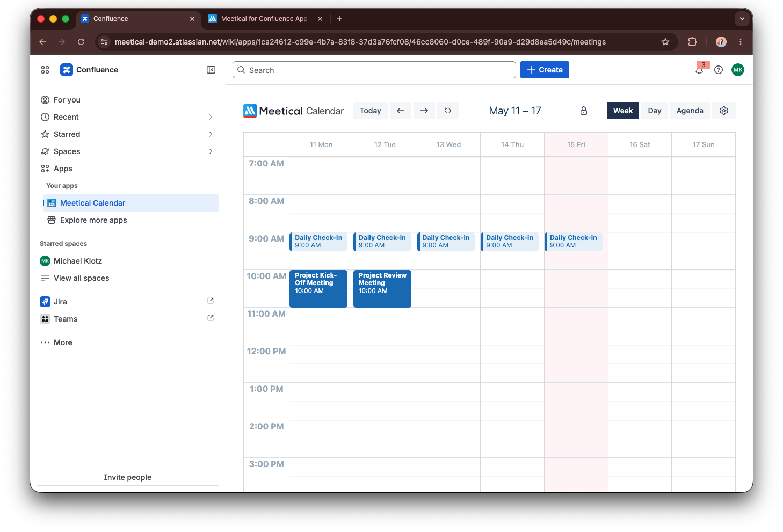Image resolution: width=783 pixels, height=532 pixels.
Task: Open Teams external link icon
Action: click(x=211, y=318)
